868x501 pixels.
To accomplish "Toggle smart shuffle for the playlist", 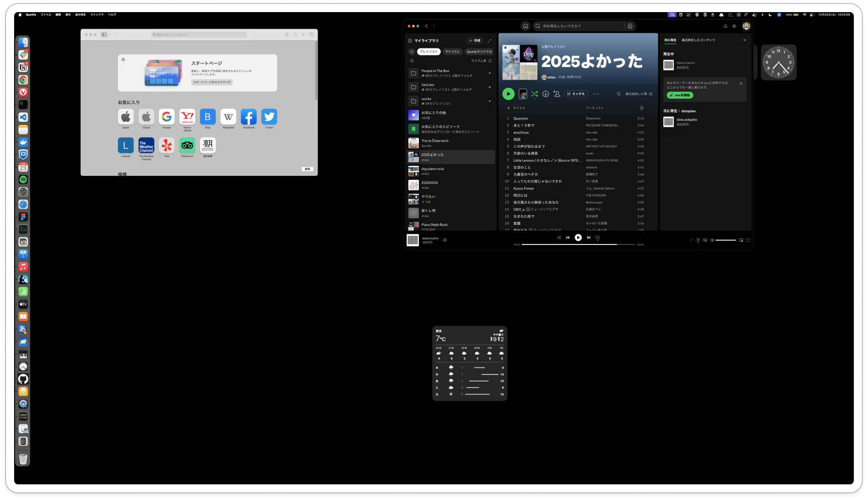I will coord(534,94).
